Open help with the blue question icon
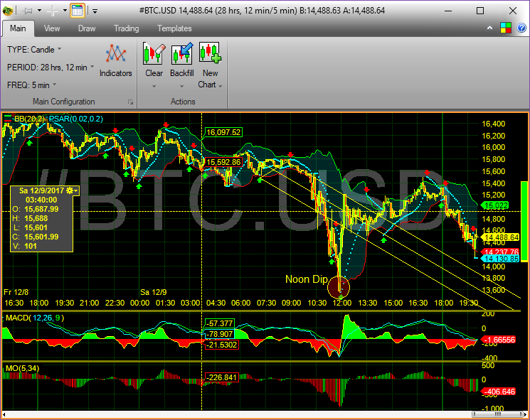 tap(521, 28)
